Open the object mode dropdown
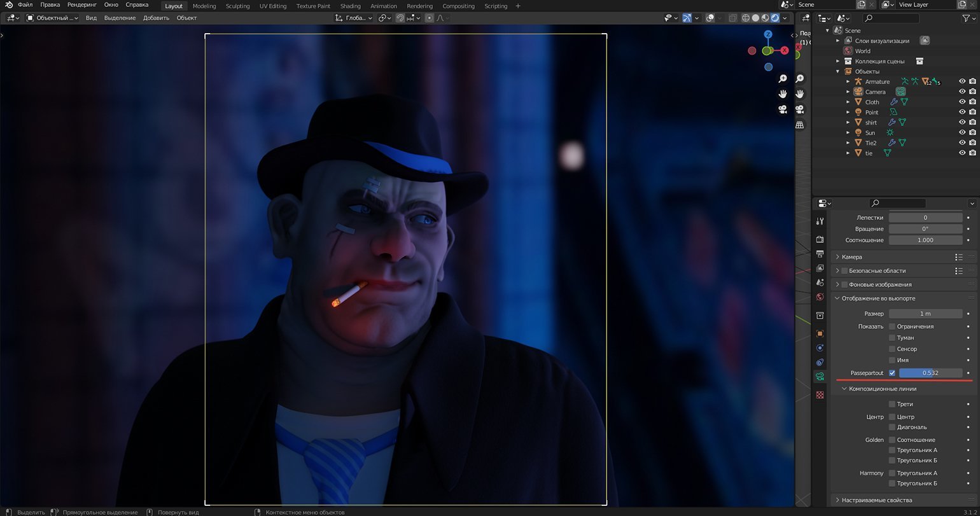 [x=53, y=18]
